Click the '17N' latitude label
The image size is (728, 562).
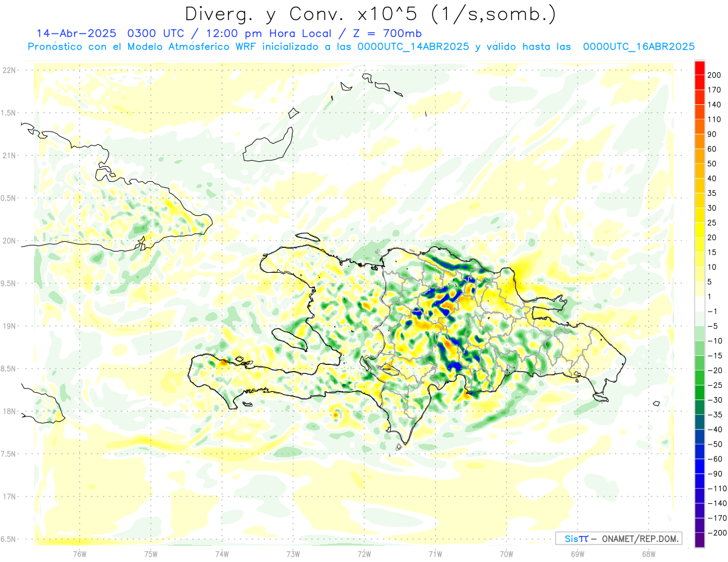tap(9, 497)
